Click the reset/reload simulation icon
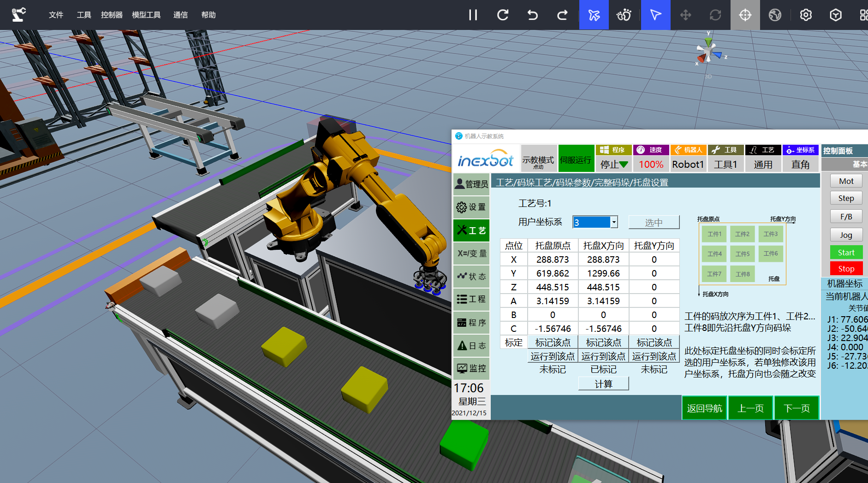Image resolution: width=868 pixels, height=483 pixels. [x=503, y=15]
